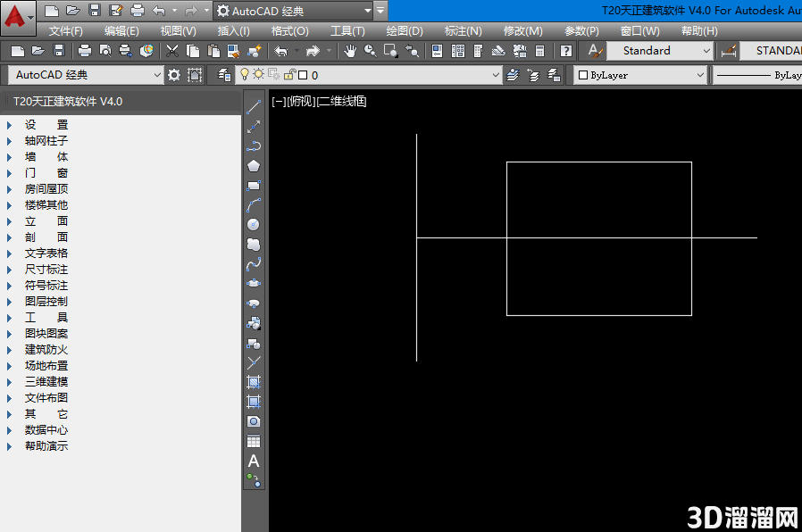Select the Polyline tool
Screen dimensions: 802x532
click(254, 146)
